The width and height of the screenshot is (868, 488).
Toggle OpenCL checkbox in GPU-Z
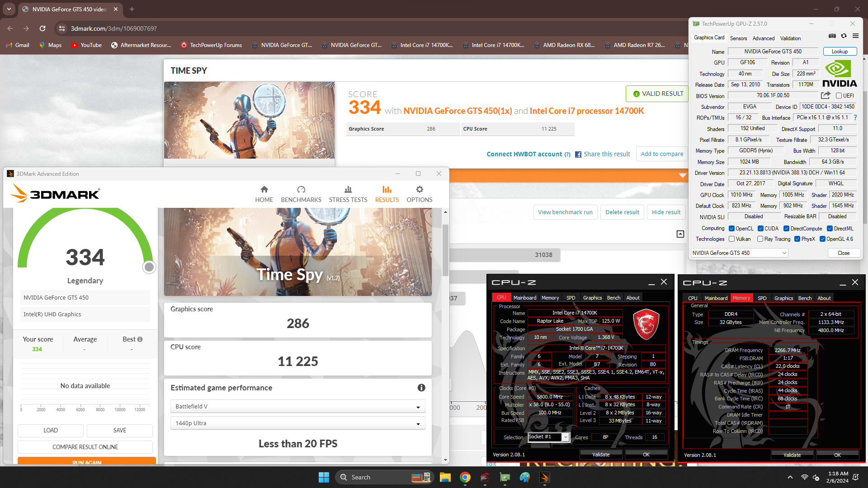coord(731,229)
